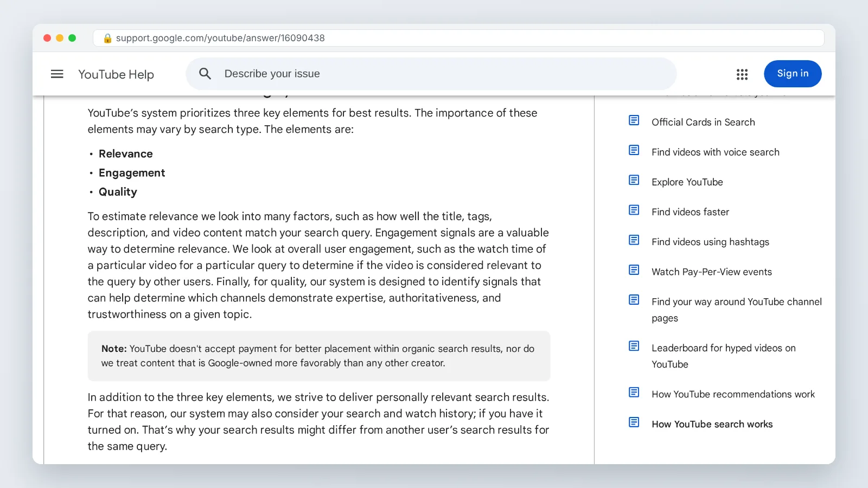This screenshot has width=868, height=488.
Task: Maximize the window with green button
Action: (x=72, y=38)
